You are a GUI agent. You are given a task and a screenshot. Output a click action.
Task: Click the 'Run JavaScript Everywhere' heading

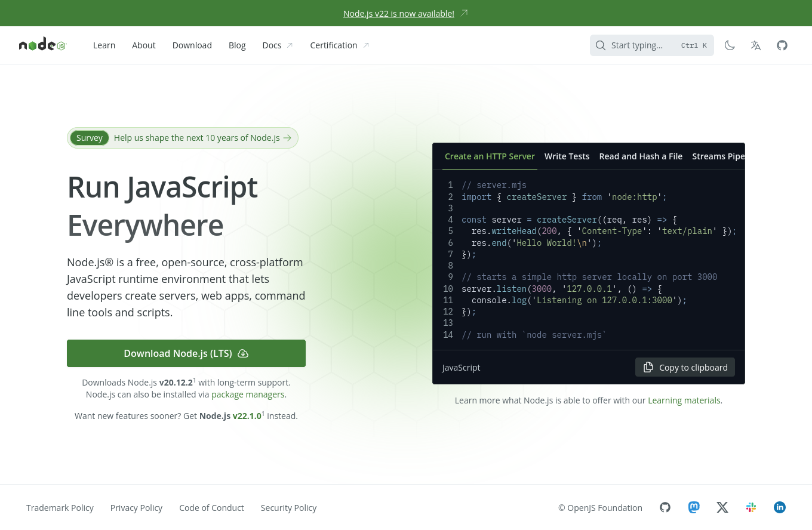[x=162, y=206]
